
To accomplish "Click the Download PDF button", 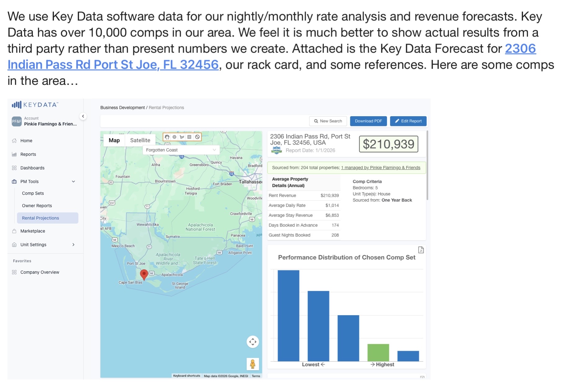I will (368, 121).
